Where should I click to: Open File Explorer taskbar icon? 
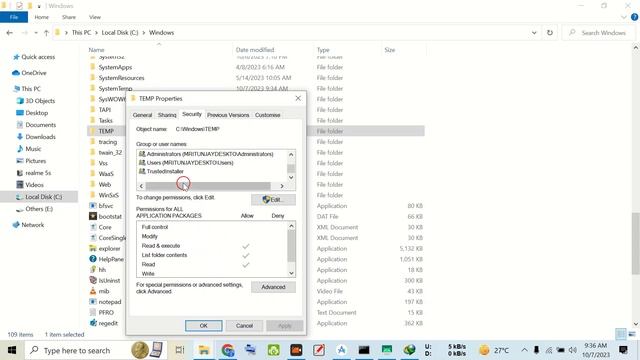(204, 350)
